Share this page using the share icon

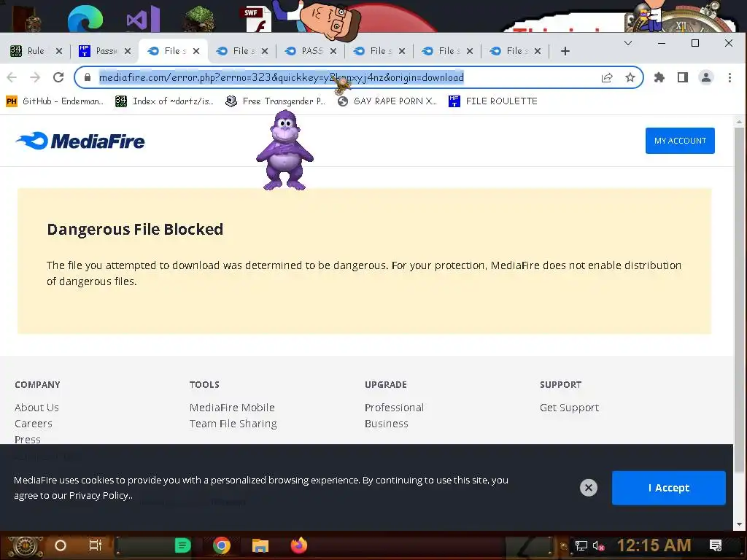[607, 77]
